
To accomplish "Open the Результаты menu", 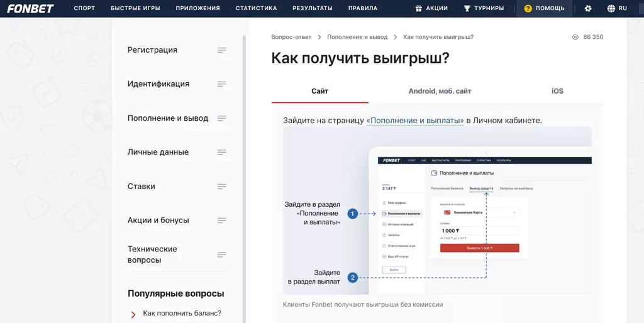I will (x=313, y=8).
